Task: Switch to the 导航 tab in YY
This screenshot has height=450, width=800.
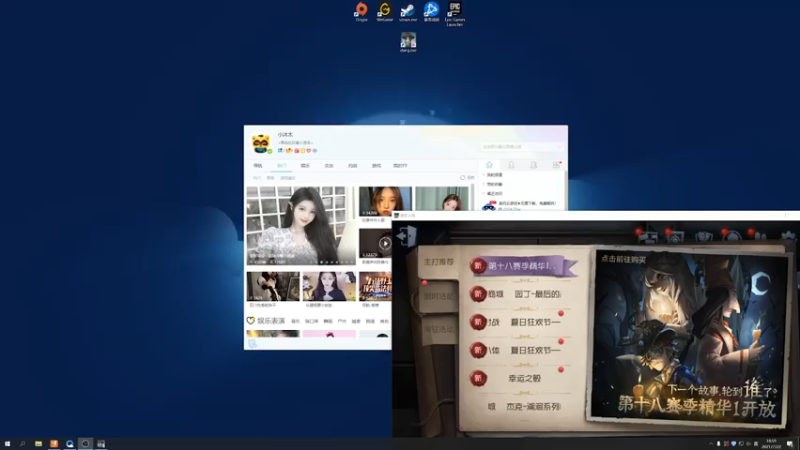Action: click(258, 165)
